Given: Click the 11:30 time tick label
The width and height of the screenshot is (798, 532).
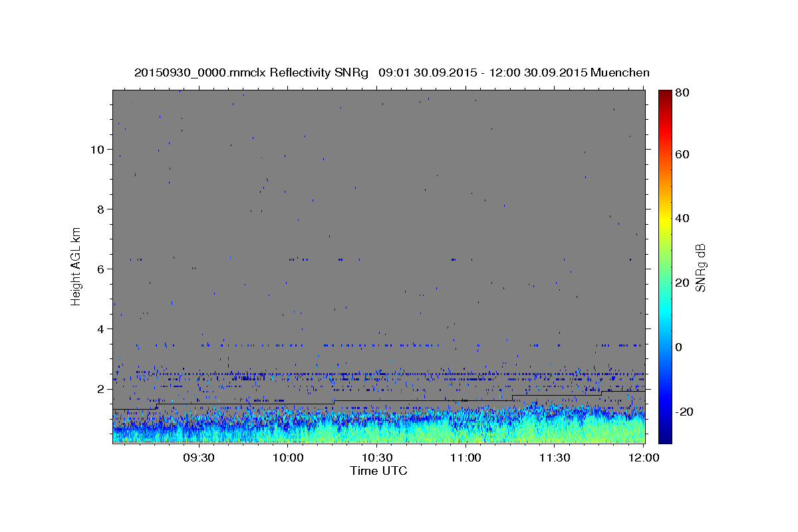Looking at the screenshot, I should pyautogui.click(x=555, y=458).
